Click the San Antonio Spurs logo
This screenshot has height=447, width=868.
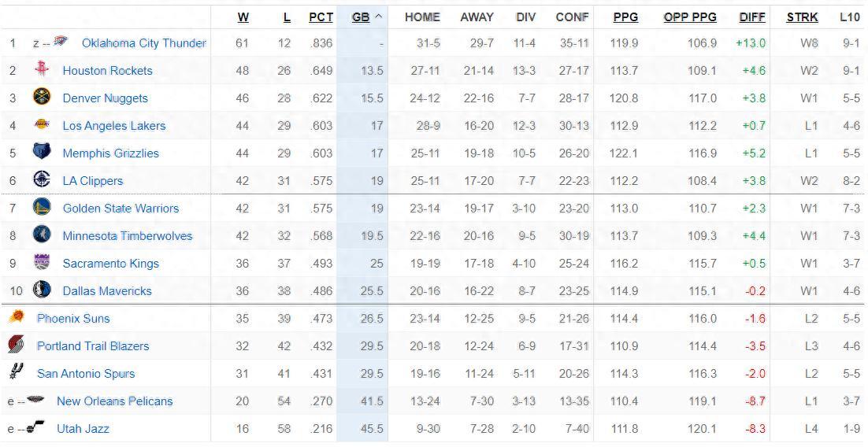coord(16,372)
